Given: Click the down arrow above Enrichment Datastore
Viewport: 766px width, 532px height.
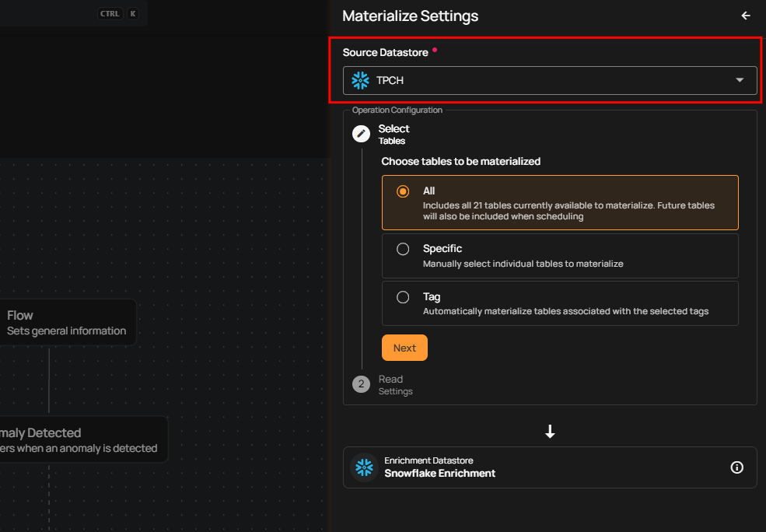Looking at the screenshot, I should click(550, 432).
